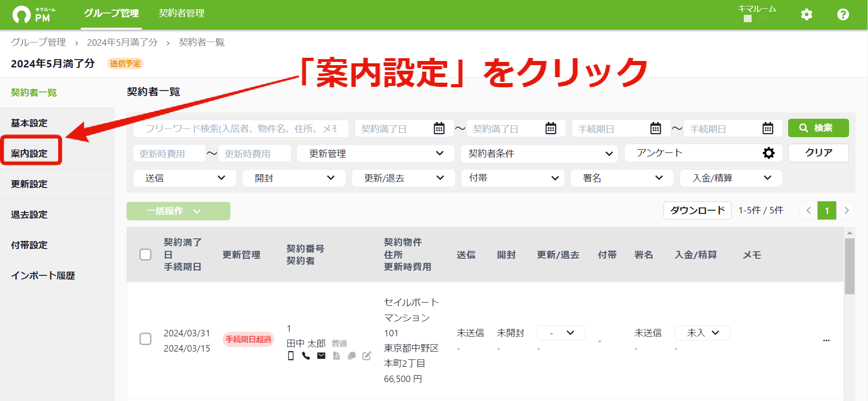Open the 署名 filter dropdown
The height and width of the screenshot is (401, 868).
point(622,178)
